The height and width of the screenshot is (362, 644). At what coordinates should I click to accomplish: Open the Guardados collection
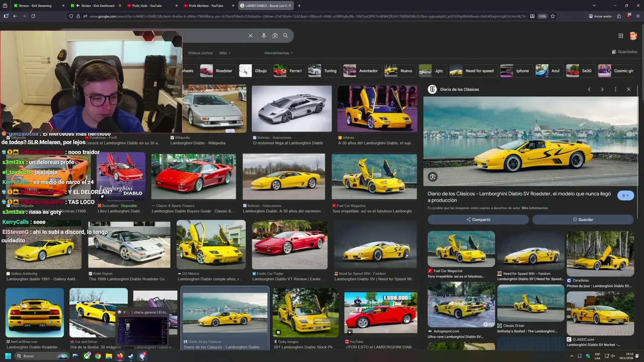pos(624,52)
